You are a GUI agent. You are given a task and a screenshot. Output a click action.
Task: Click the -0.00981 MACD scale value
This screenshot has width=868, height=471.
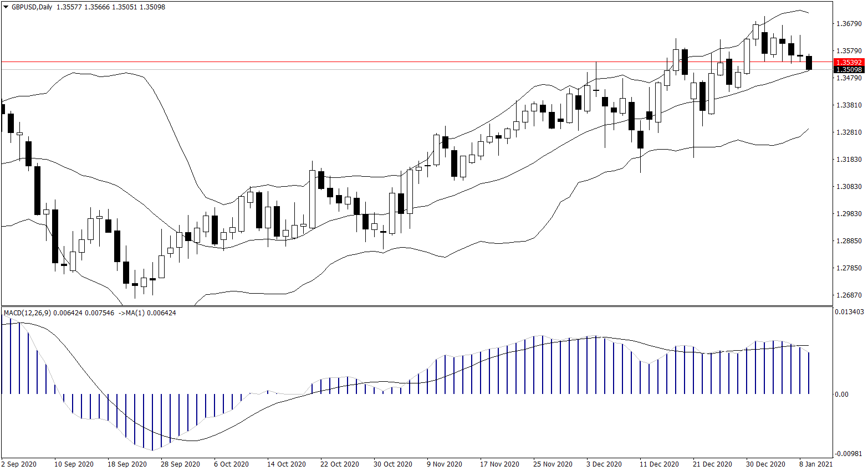point(849,453)
